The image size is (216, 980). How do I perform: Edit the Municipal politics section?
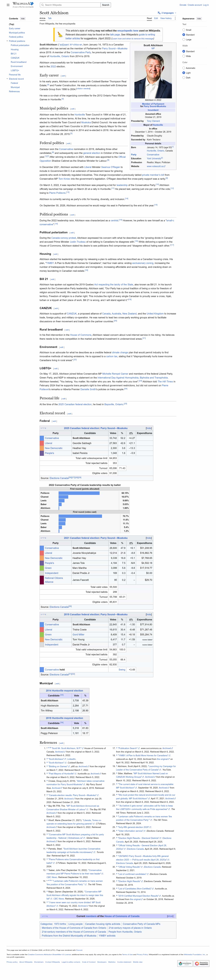(x=73, y=109)
